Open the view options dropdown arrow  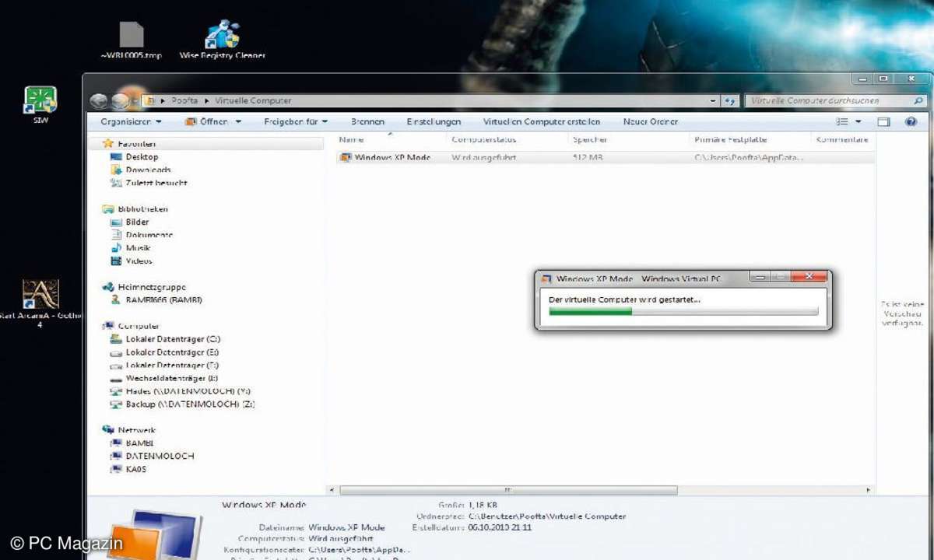click(x=859, y=122)
